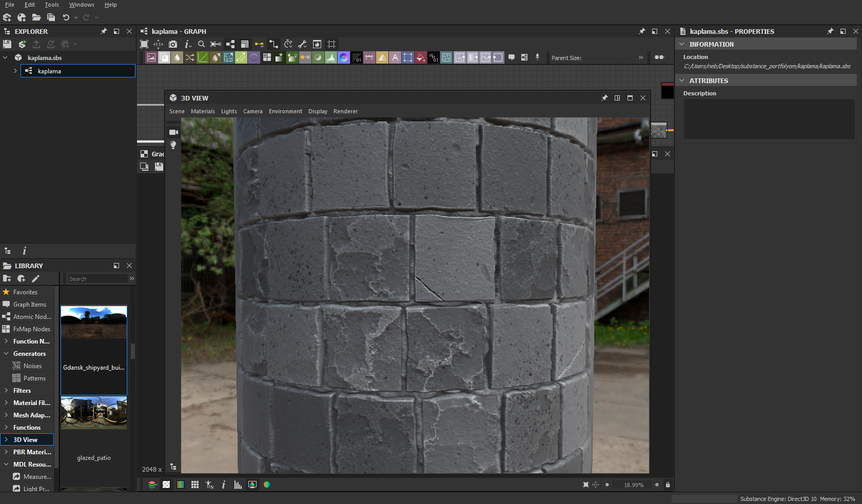
Task: Collapse the Generators category in the Library
Action: (x=6, y=353)
